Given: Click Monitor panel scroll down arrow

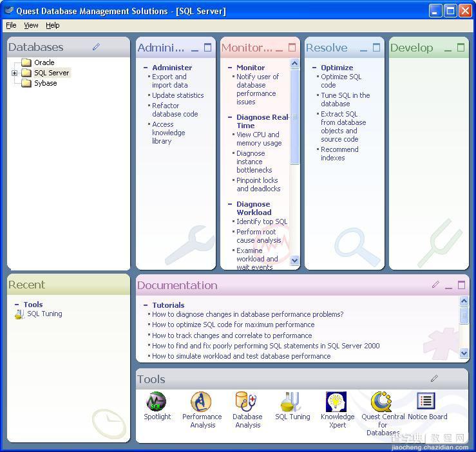Looking at the screenshot, I should click(294, 260).
